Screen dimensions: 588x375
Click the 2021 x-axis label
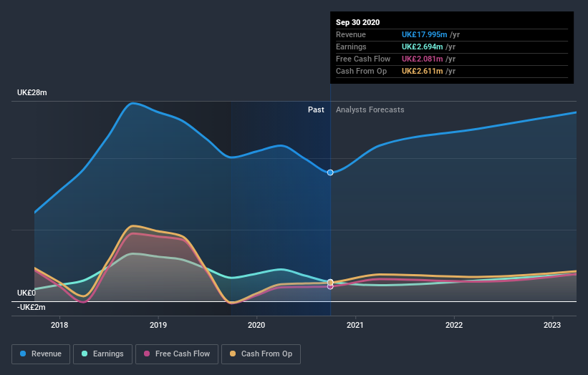pos(355,325)
